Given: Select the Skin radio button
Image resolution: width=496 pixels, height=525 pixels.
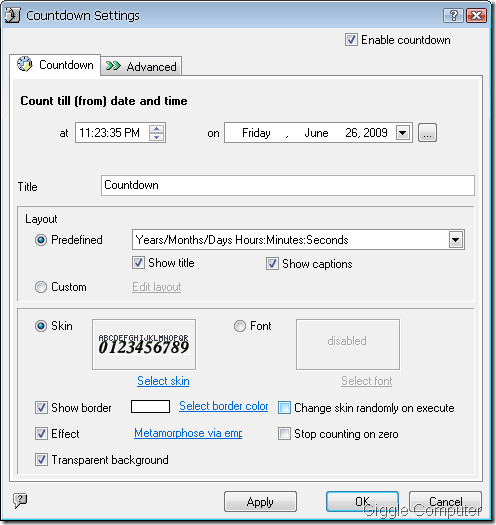Looking at the screenshot, I should 41,326.
